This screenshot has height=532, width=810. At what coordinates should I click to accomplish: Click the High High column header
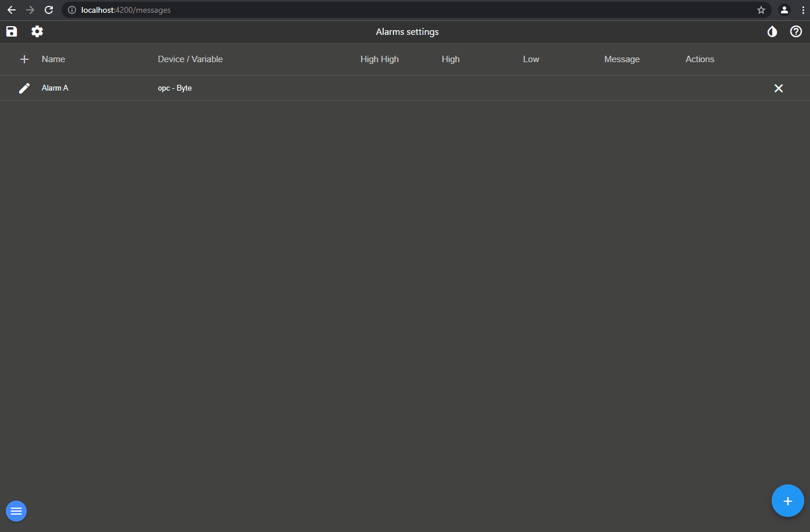click(x=380, y=59)
